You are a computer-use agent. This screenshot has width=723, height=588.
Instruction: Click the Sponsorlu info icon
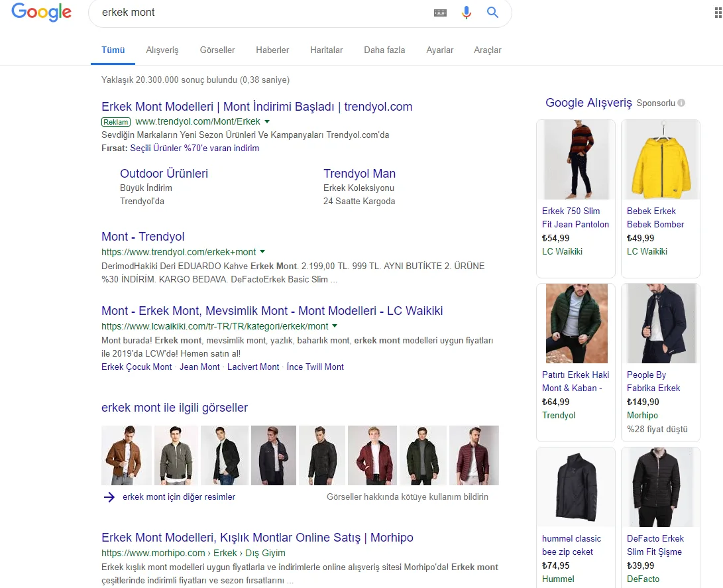[681, 103]
